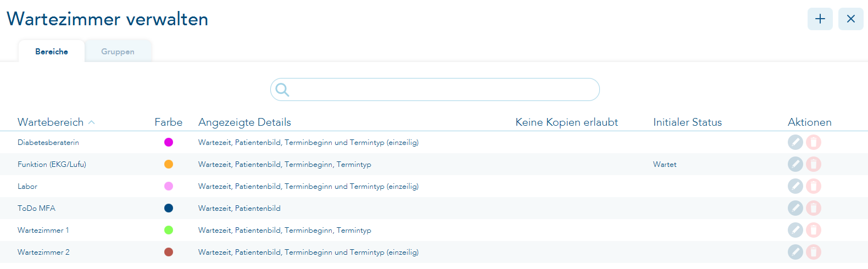Select the Bereiche tab
Image resolution: width=868 pixels, height=269 pixels.
[x=52, y=52]
